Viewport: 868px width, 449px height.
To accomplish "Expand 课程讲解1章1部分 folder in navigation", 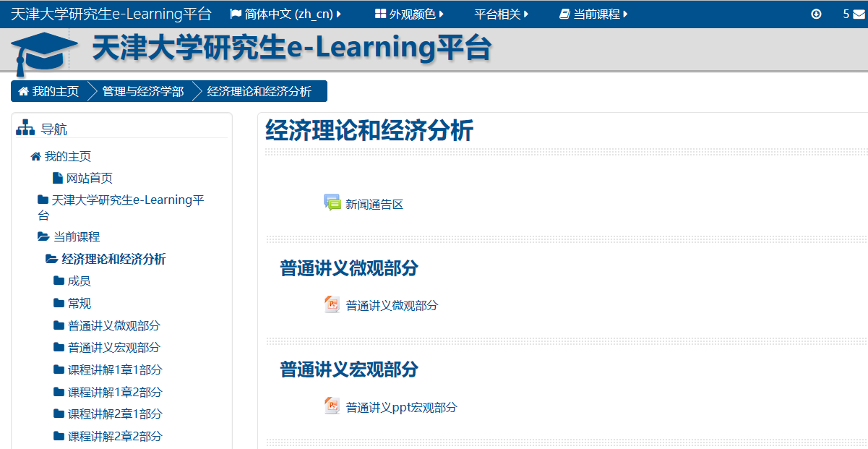I will pos(114,369).
